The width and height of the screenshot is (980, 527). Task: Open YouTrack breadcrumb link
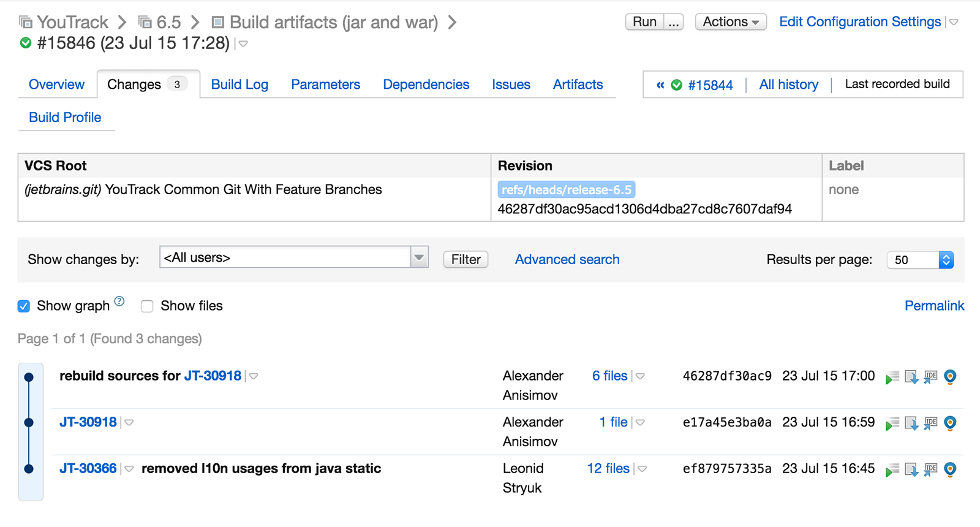point(72,23)
